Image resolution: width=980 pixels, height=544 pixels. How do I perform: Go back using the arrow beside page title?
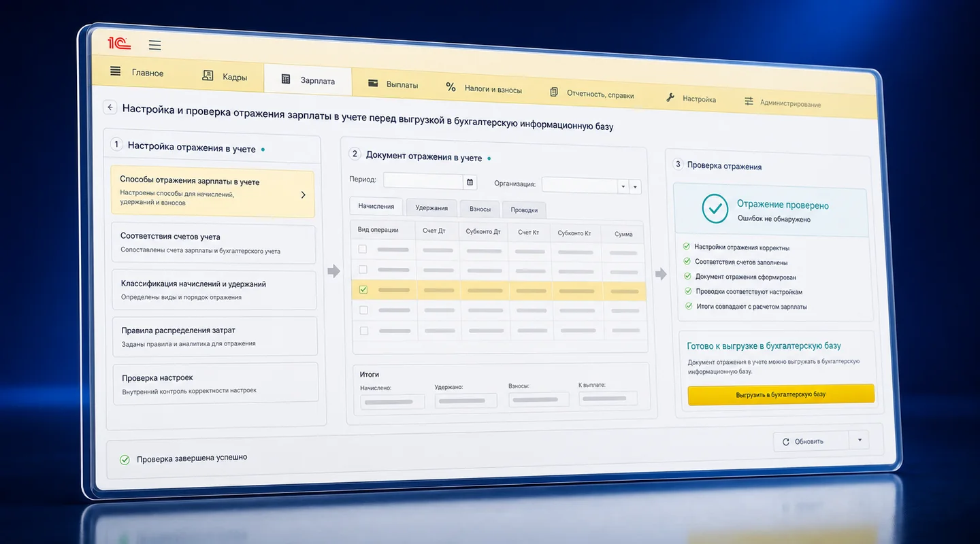click(110, 107)
